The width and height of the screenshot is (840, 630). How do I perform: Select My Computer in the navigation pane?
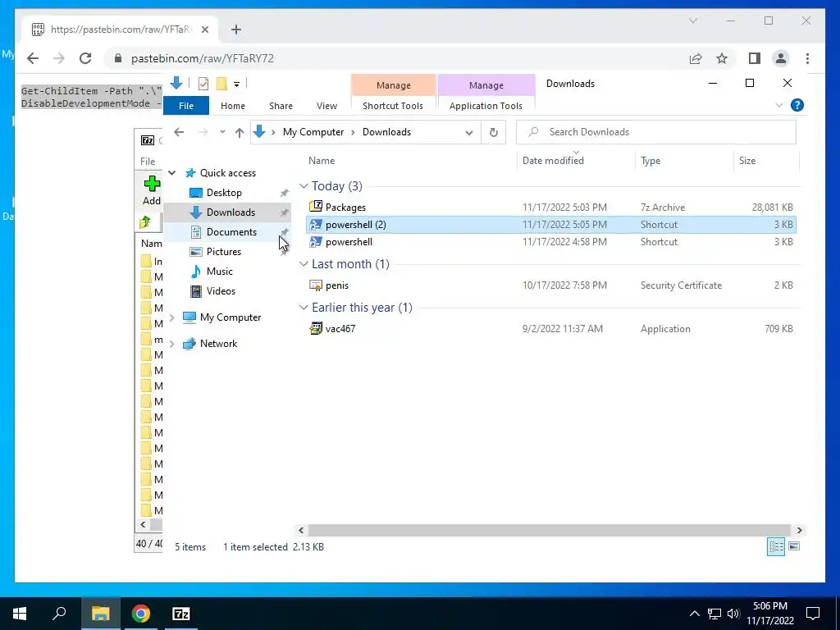coord(231,317)
